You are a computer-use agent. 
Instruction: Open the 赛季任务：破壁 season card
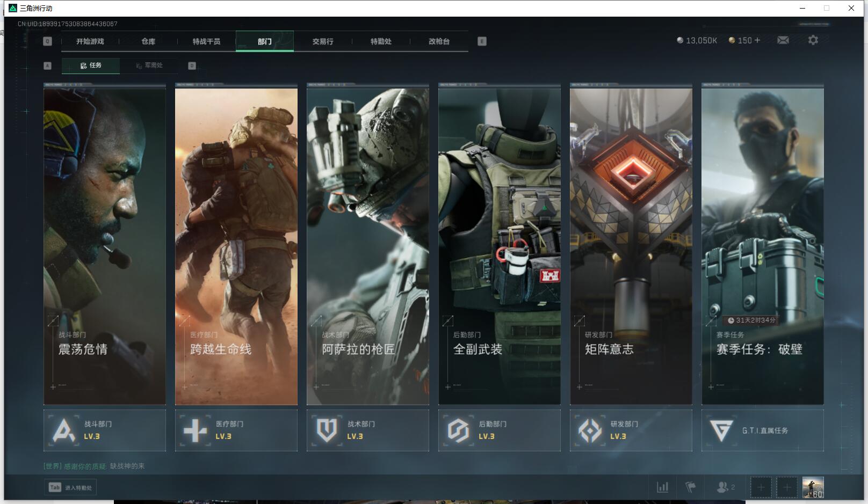point(763,246)
